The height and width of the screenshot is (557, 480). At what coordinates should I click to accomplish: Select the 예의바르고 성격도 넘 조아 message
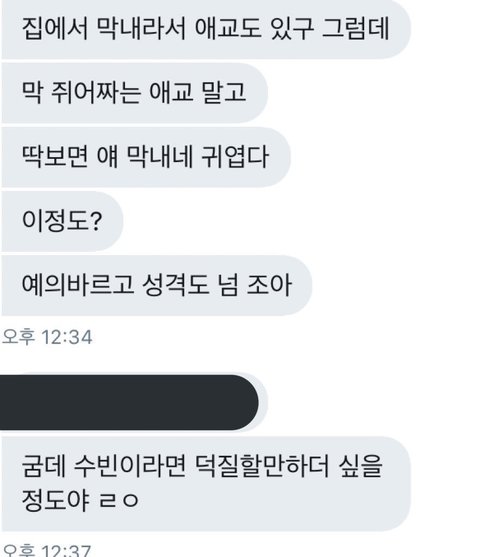coord(157,285)
